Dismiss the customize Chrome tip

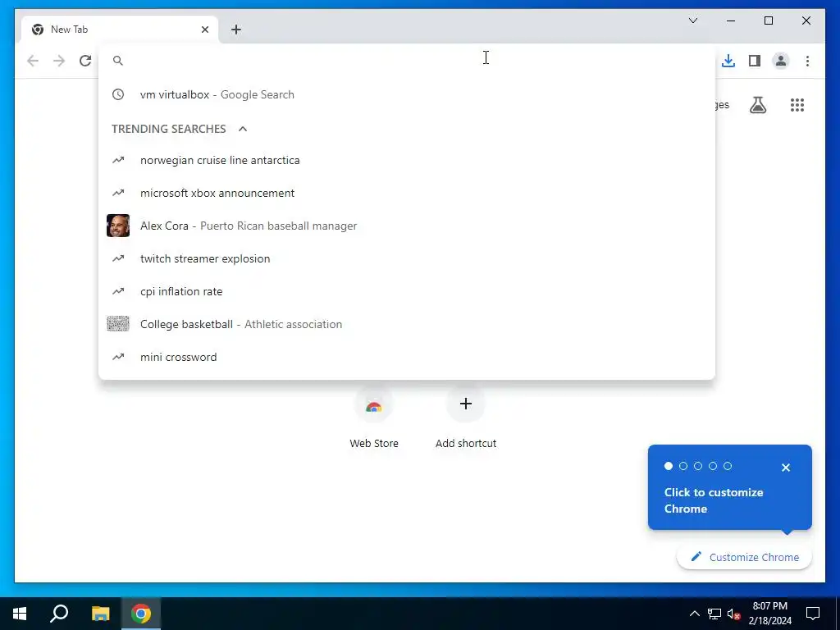pos(785,468)
